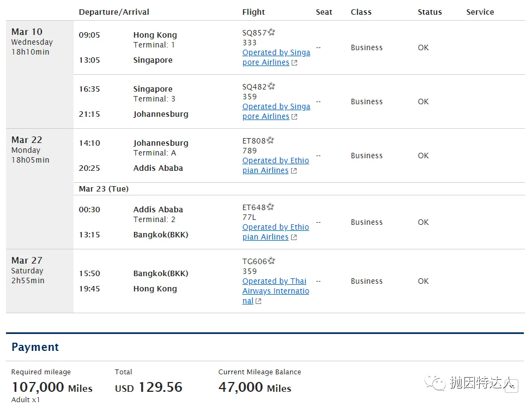Click external link icon for SQ857 operator
Viewport: 532px width, 406px height.
coord(294,63)
